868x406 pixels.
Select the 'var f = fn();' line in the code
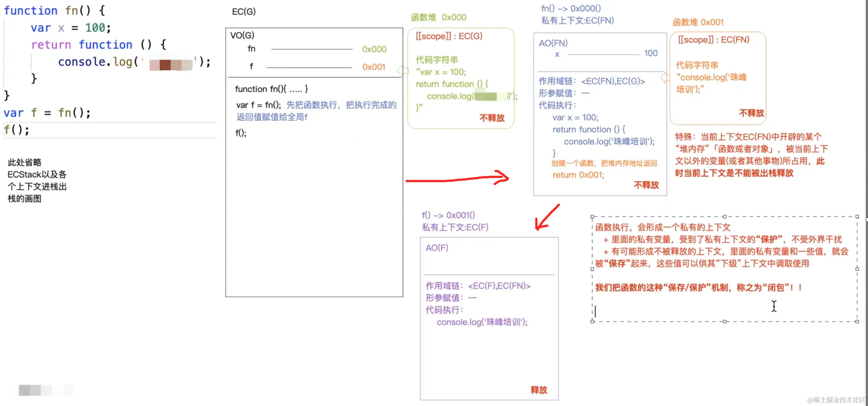tap(47, 113)
